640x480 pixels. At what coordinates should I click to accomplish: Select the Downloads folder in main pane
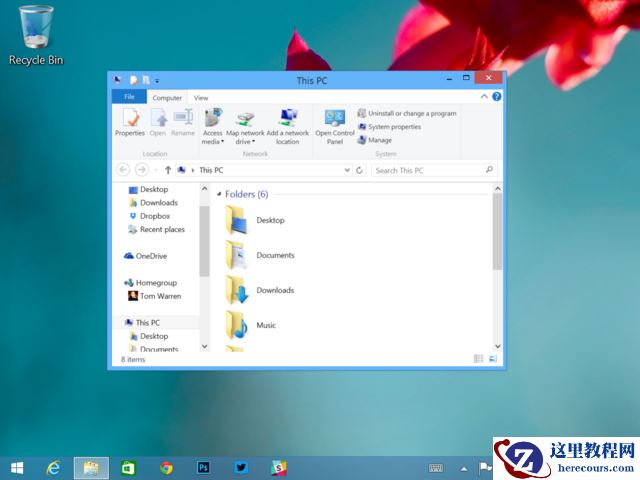(x=260, y=290)
